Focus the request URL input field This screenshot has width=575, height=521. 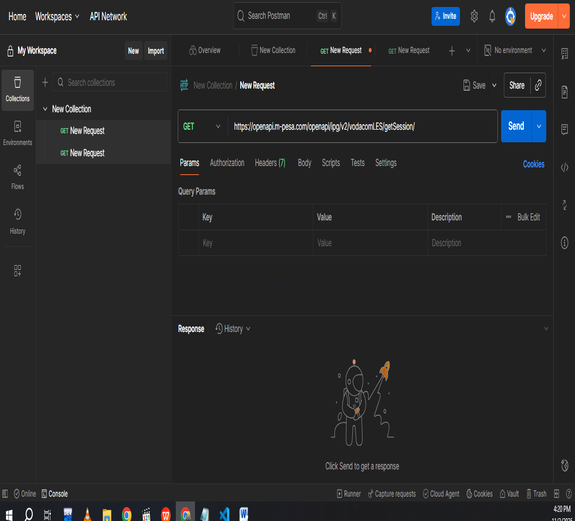pyautogui.click(x=362, y=126)
